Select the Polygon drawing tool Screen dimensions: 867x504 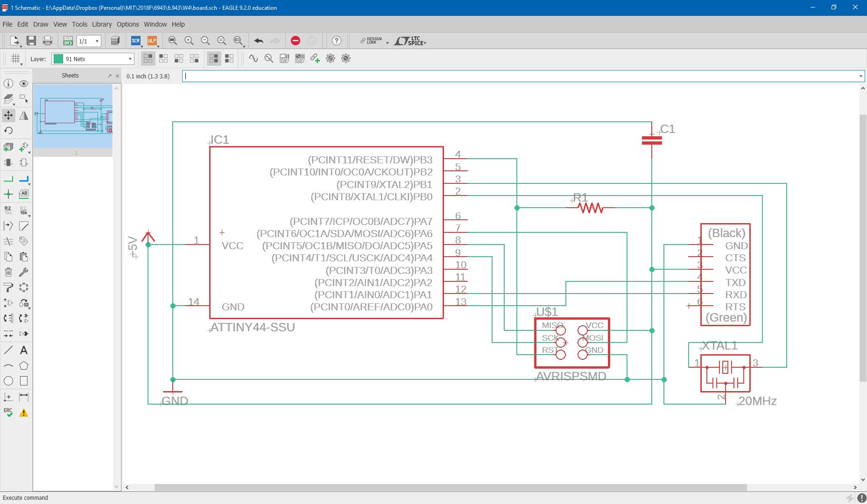[x=24, y=365]
